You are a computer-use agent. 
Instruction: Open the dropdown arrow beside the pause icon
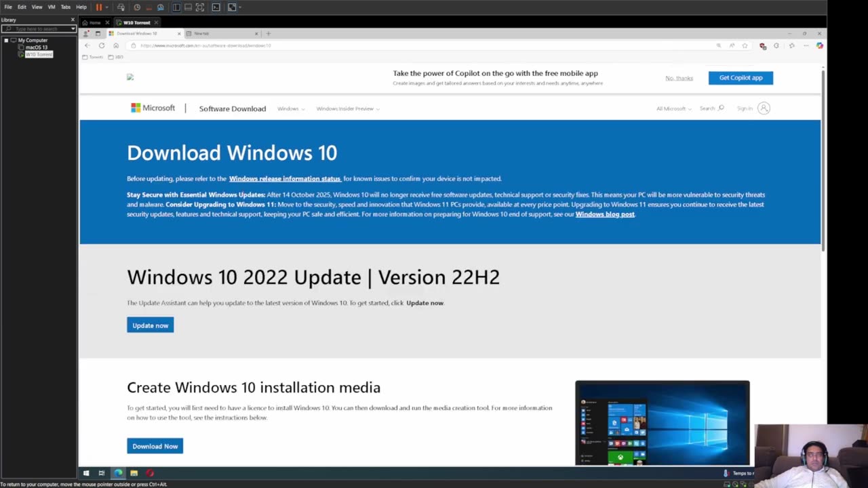[x=106, y=7]
